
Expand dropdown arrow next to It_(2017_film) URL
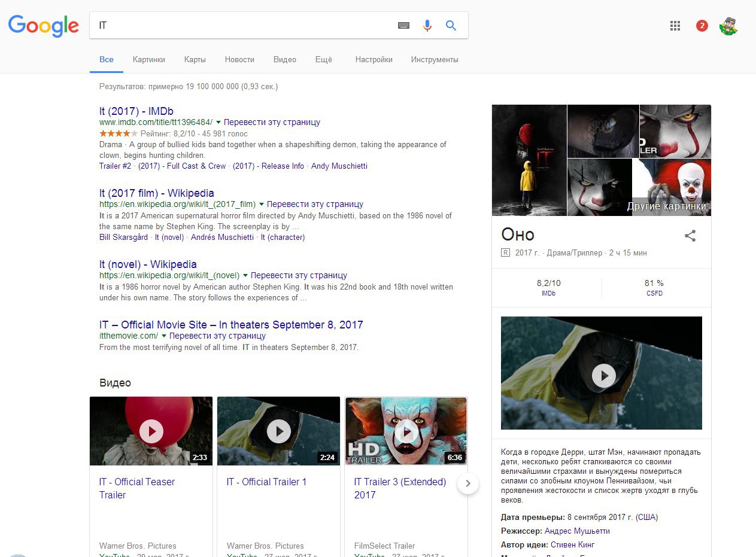pos(262,204)
